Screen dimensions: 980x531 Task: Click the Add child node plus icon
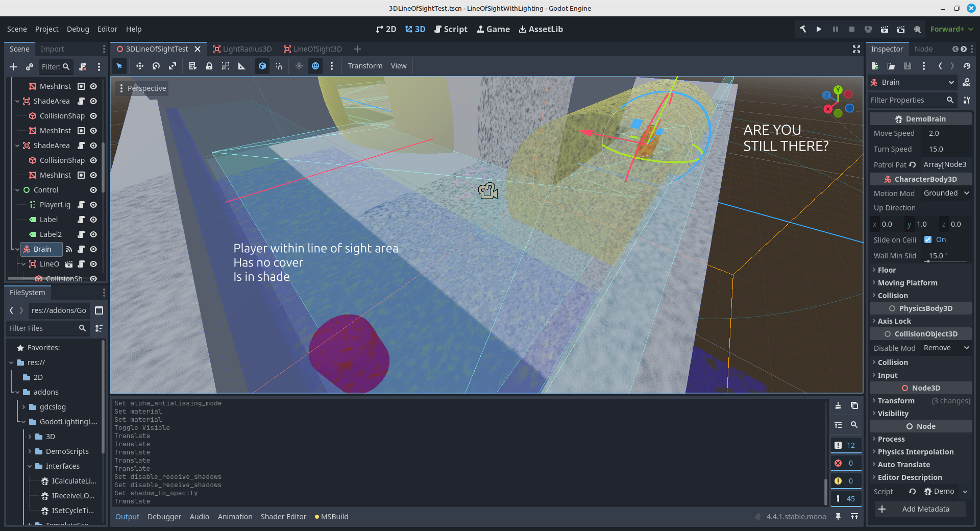pyautogui.click(x=13, y=66)
